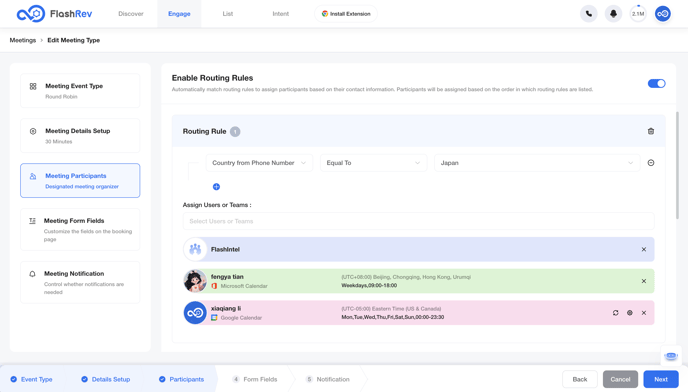Viewport: 688px width, 392px height.
Task: Jump to step 5 Notification
Action: (x=328, y=379)
